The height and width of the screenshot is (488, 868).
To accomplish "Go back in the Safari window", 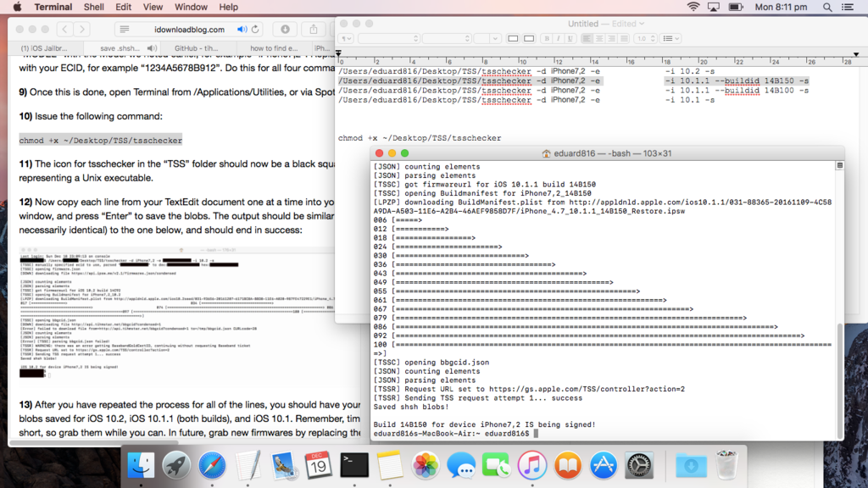I will (64, 30).
